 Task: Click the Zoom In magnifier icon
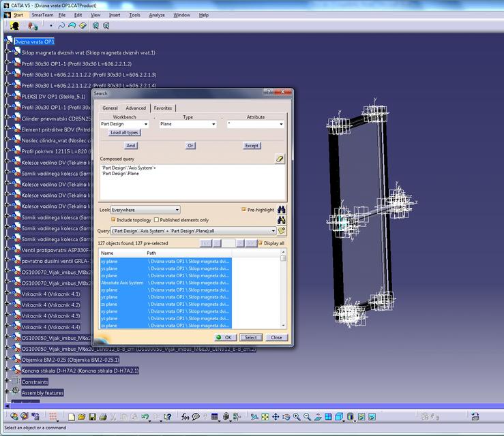[x=296, y=417]
